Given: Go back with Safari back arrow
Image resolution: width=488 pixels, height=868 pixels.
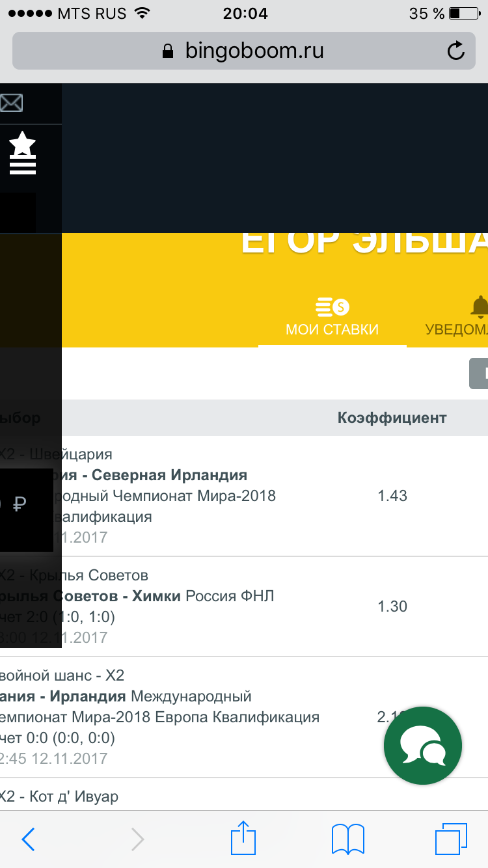Looking at the screenshot, I should (x=28, y=839).
